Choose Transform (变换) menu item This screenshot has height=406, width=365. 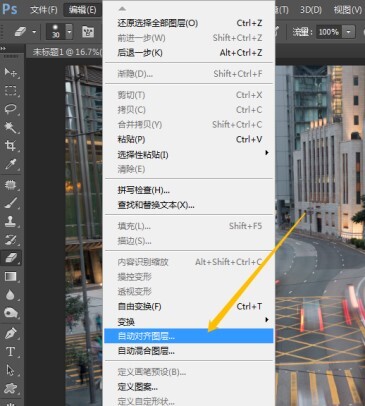coord(189,322)
